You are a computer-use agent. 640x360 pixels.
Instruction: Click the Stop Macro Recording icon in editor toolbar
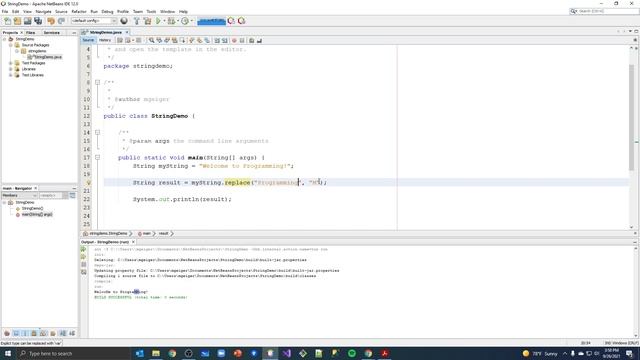coord(242,40)
